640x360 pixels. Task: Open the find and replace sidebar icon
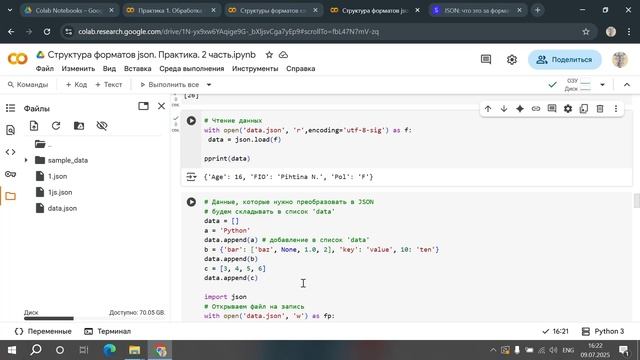pos(11,130)
